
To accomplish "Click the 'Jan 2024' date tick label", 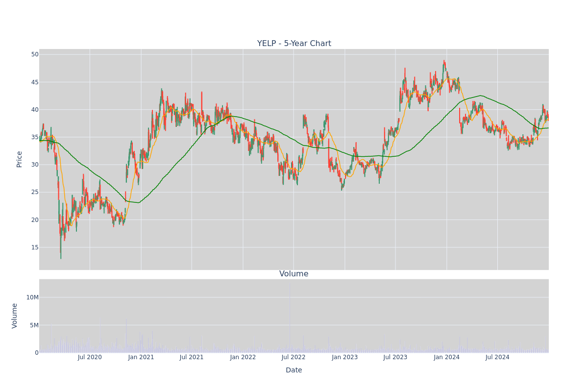I will 447,357.
